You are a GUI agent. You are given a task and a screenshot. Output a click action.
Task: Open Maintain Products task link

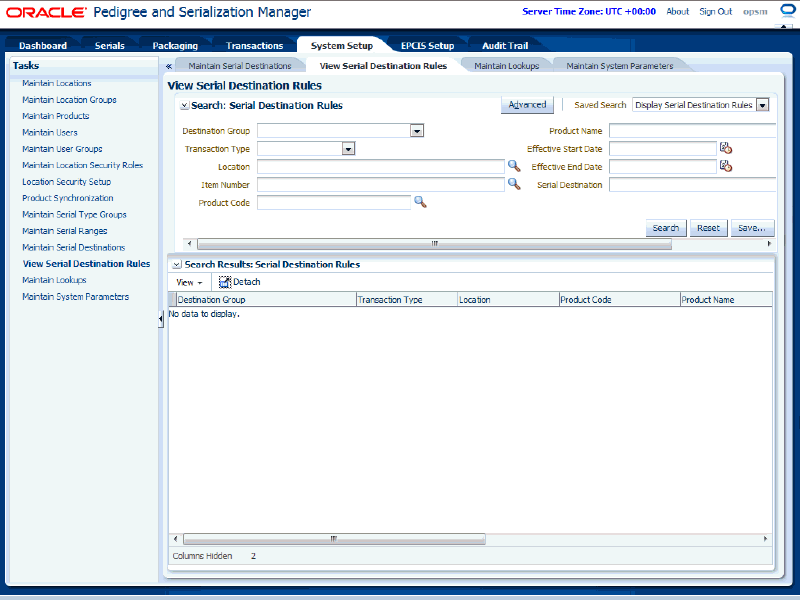[x=56, y=116]
